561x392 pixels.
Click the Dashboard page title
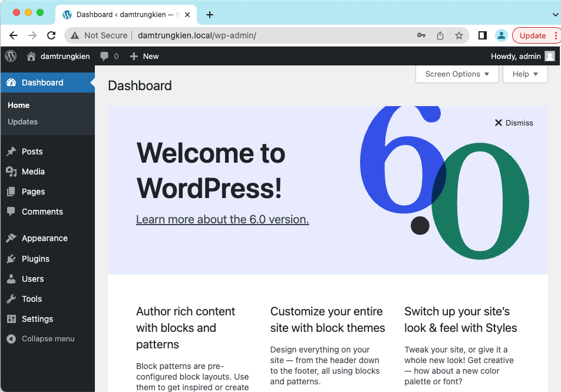click(140, 85)
